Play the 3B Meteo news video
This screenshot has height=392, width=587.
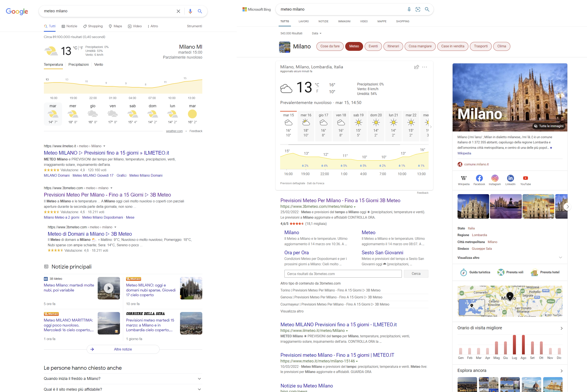(x=109, y=288)
